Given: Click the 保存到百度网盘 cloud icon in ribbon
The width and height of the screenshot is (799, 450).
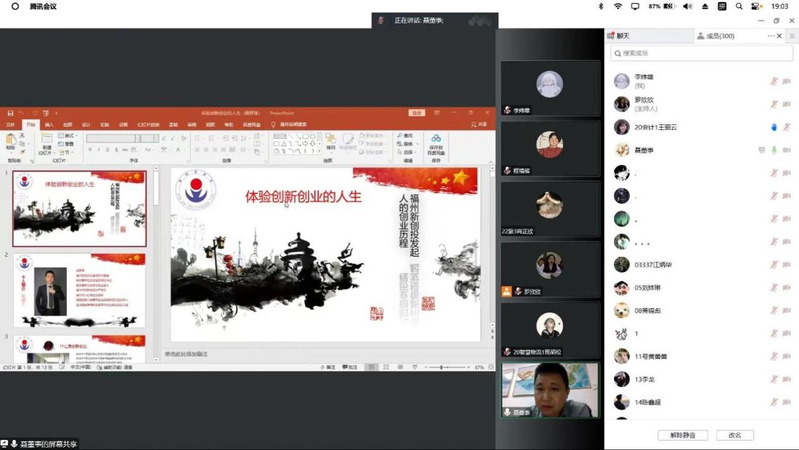Looking at the screenshot, I should pyautogui.click(x=436, y=139).
